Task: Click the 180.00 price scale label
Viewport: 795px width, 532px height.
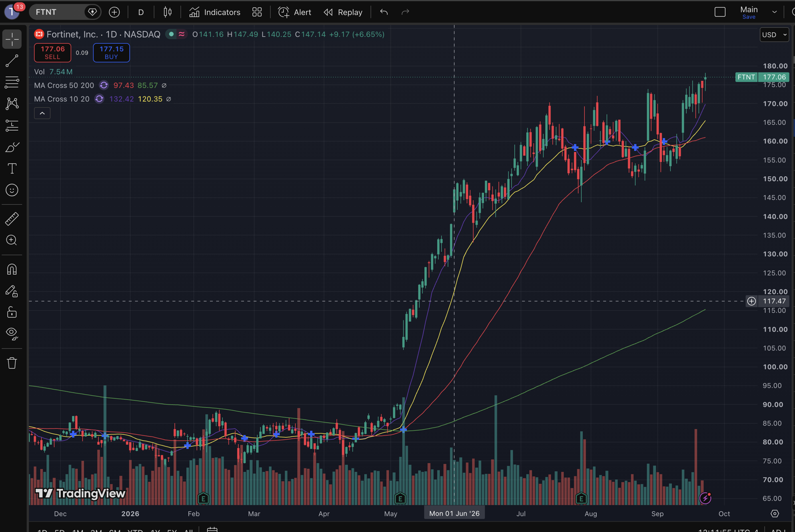Action: [775, 66]
